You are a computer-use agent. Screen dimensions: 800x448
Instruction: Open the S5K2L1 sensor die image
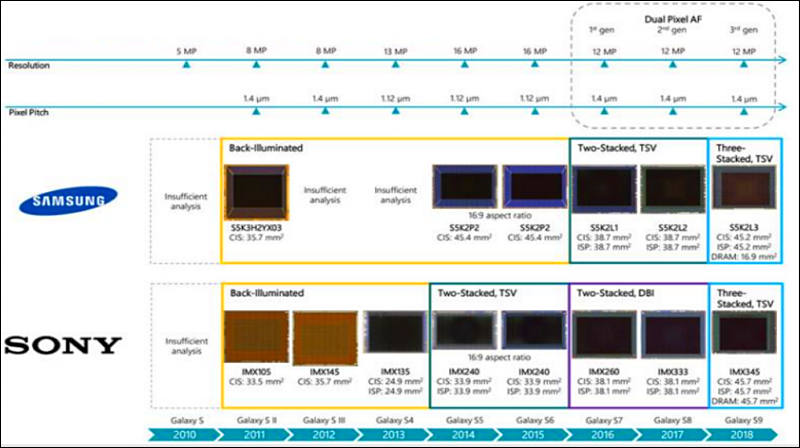pyautogui.click(x=604, y=189)
